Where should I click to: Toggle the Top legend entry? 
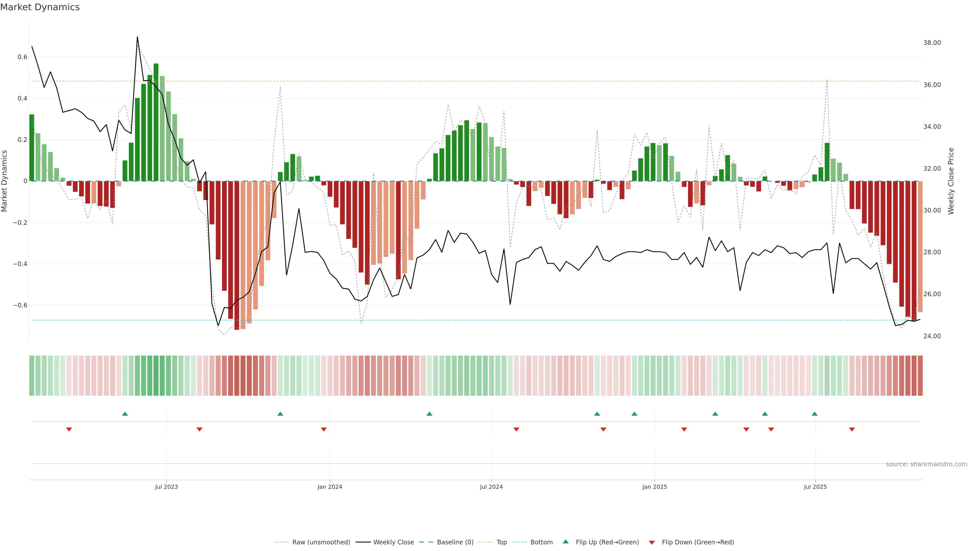501,542
